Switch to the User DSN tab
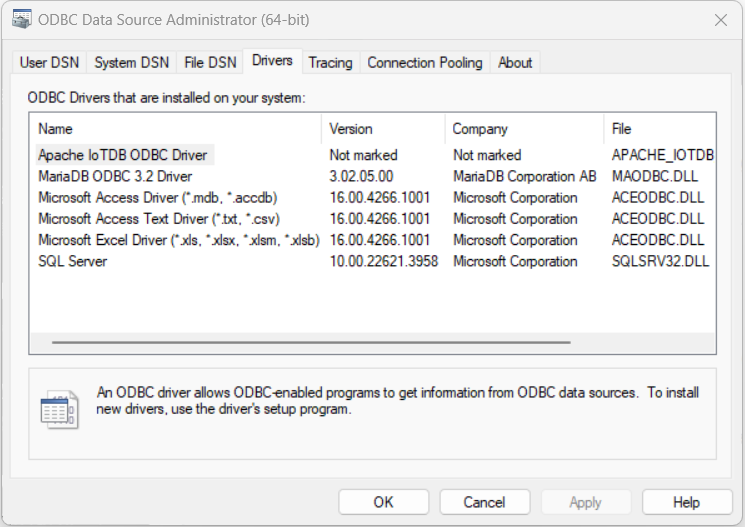Viewport: 745px width, 527px height. point(48,62)
